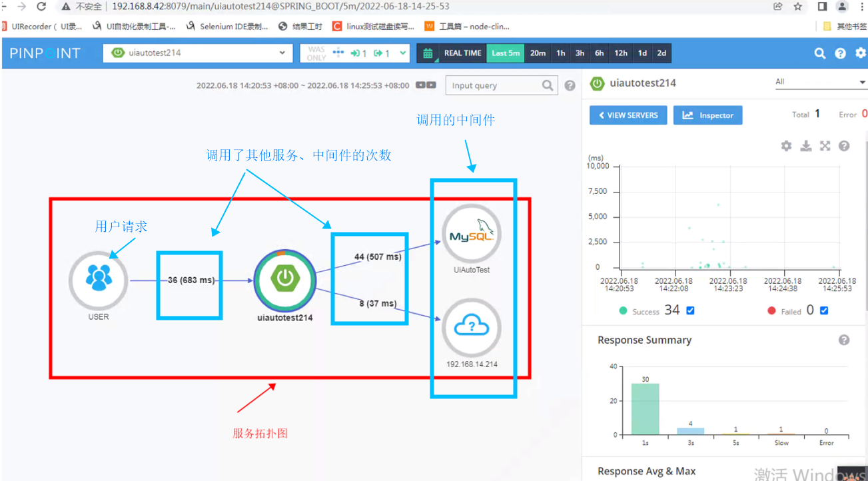Open the 结果工时 bookmark
This screenshot has height=481, width=868.
pyautogui.click(x=300, y=27)
